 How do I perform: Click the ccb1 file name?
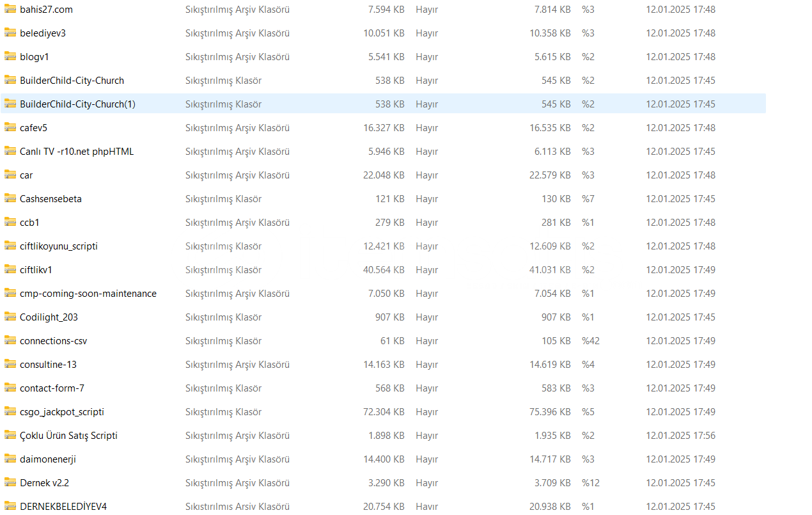(x=29, y=223)
